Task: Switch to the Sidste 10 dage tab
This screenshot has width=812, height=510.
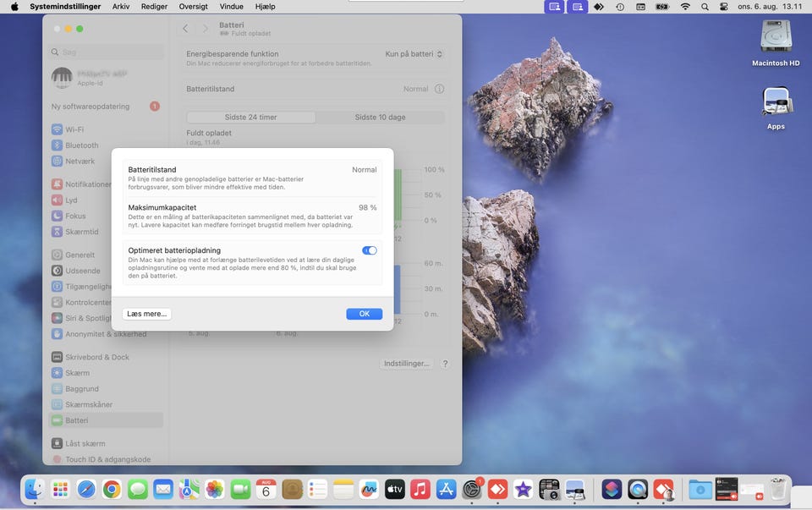Action: point(380,118)
